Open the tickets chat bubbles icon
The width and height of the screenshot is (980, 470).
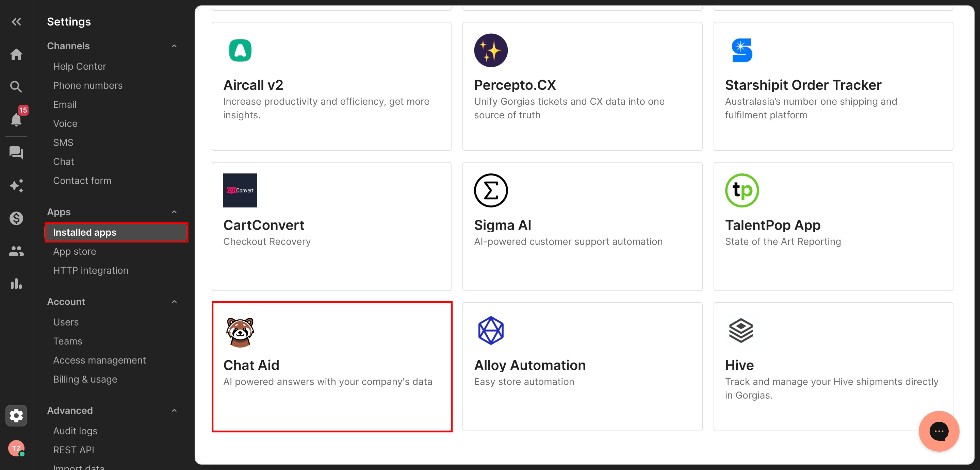tap(16, 153)
